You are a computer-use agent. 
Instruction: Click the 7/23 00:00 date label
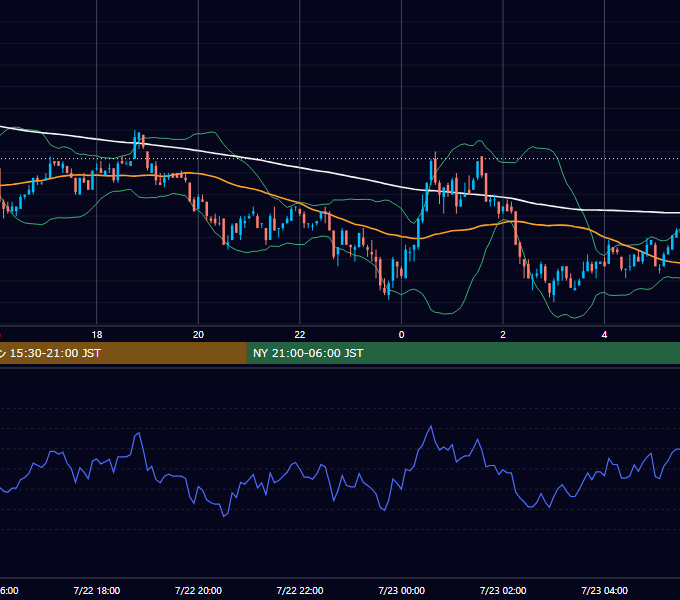click(x=401, y=590)
